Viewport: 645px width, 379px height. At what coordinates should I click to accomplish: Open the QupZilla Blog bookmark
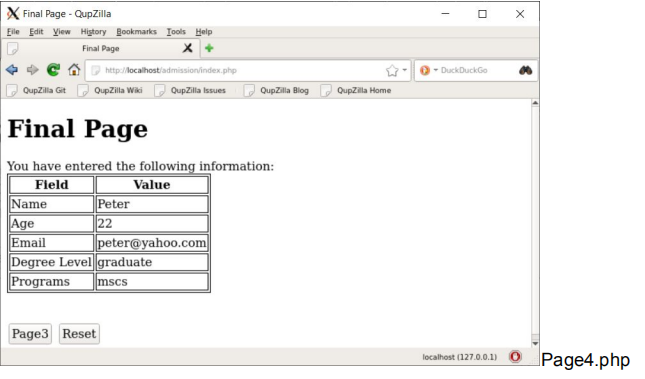click(276, 91)
